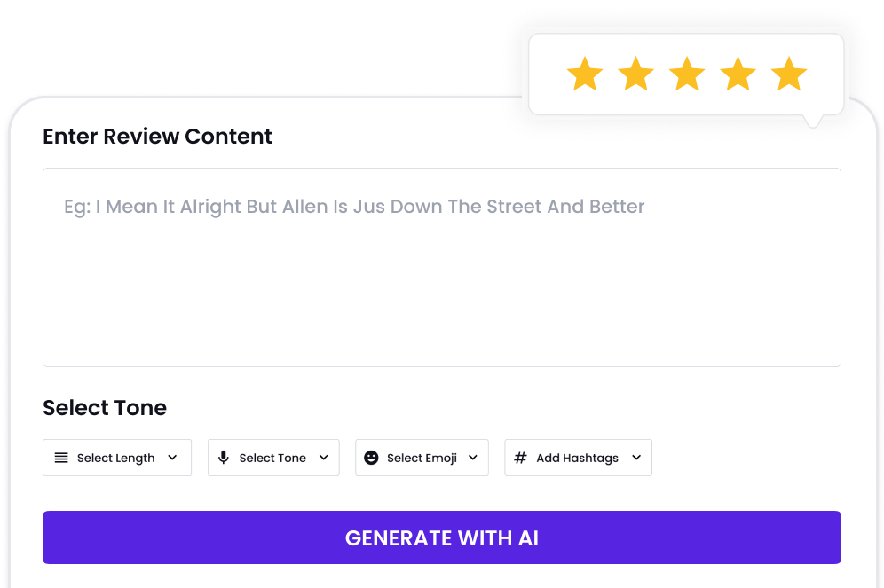884x588 pixels.
Task: Expand the chevron next to Select Tone
Action: [x=323, y=458]
